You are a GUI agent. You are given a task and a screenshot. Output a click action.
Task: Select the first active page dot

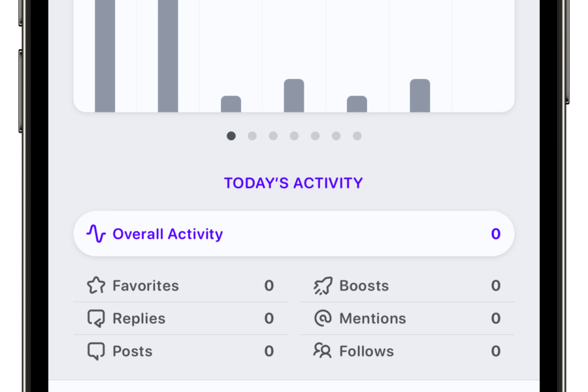pyautogui.click(x=231, y=136)
